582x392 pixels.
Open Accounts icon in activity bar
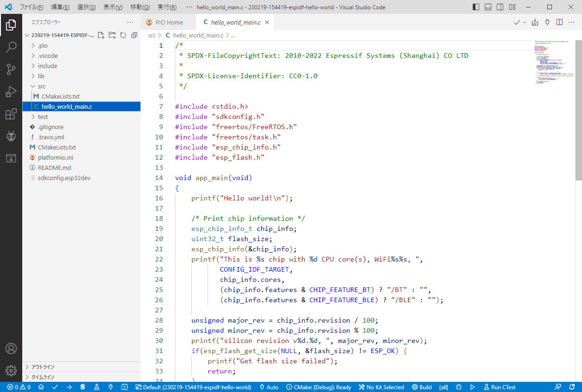click(11, 348)
